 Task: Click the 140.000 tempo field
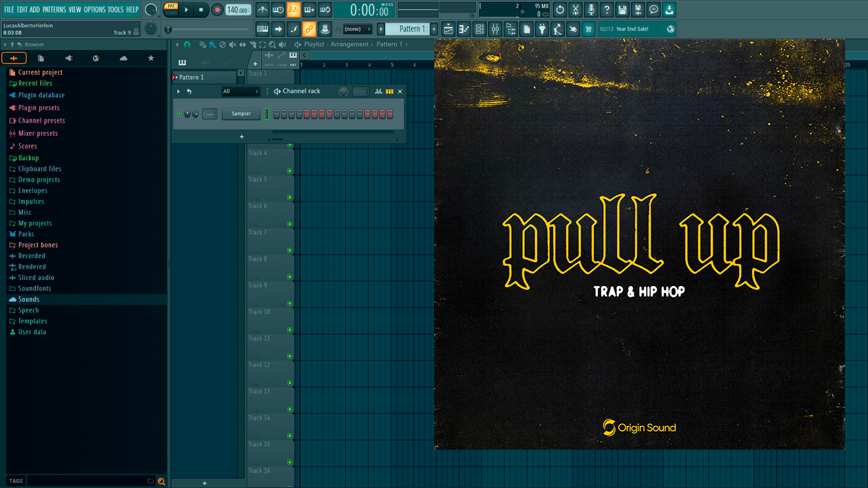238,10
